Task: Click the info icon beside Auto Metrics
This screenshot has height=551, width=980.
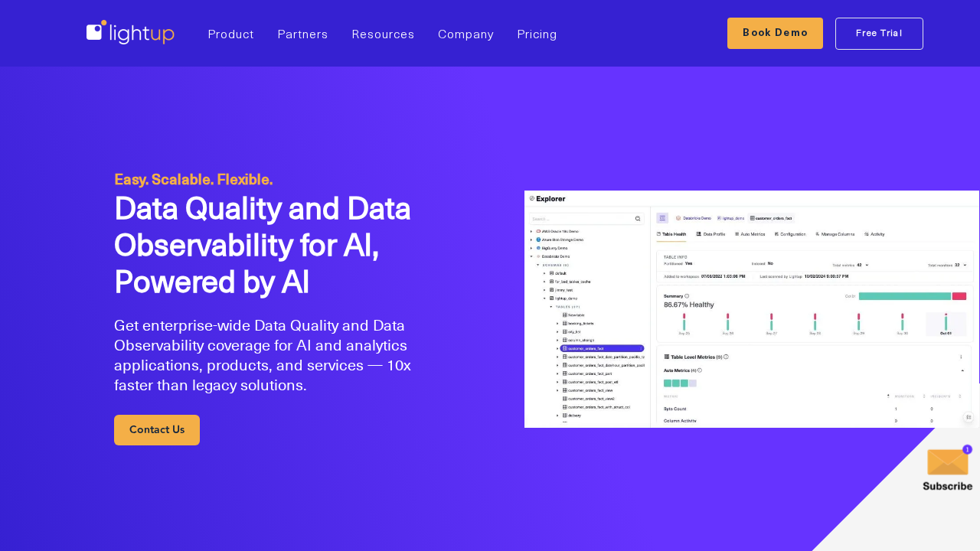Action: pyautogui.click(x=700, y=370)
